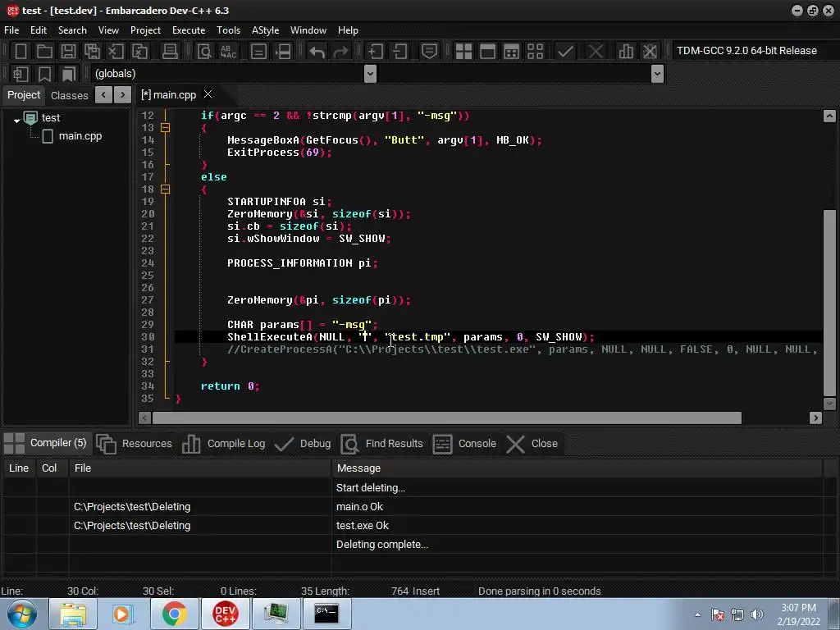Open Replace with the AB-AC icon
Viewport: 840px width, 630px height.
point(228,52)
